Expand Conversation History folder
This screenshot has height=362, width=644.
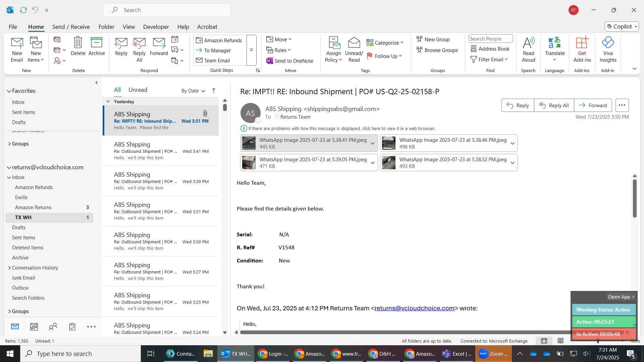click(9, 267)
